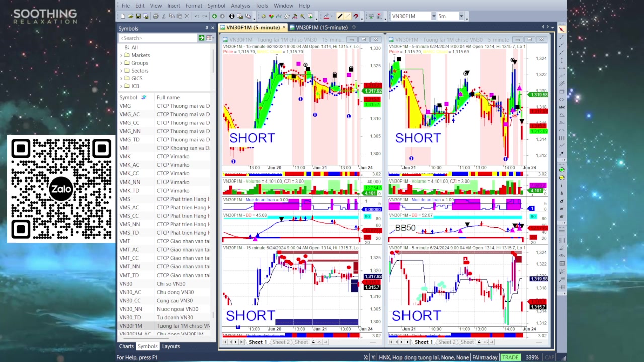Open the VN30F1M symbol dropdown
Viewport: 644px width, 362px height.
point(433,16)
